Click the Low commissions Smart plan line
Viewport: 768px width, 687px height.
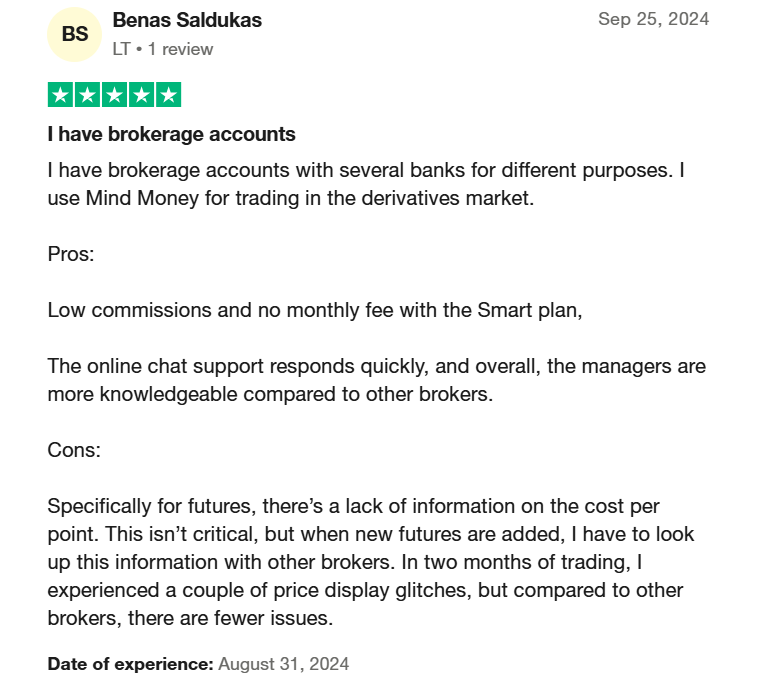315,310
